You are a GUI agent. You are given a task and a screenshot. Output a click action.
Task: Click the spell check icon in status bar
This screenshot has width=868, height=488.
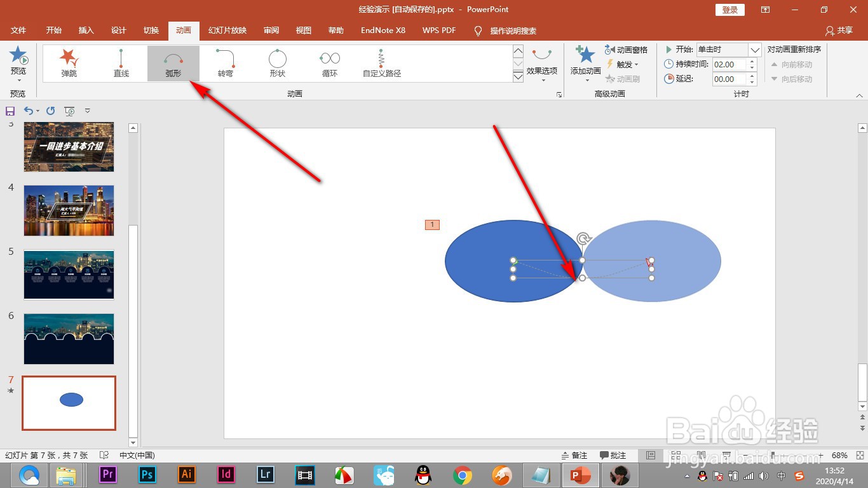click(104, 456)
